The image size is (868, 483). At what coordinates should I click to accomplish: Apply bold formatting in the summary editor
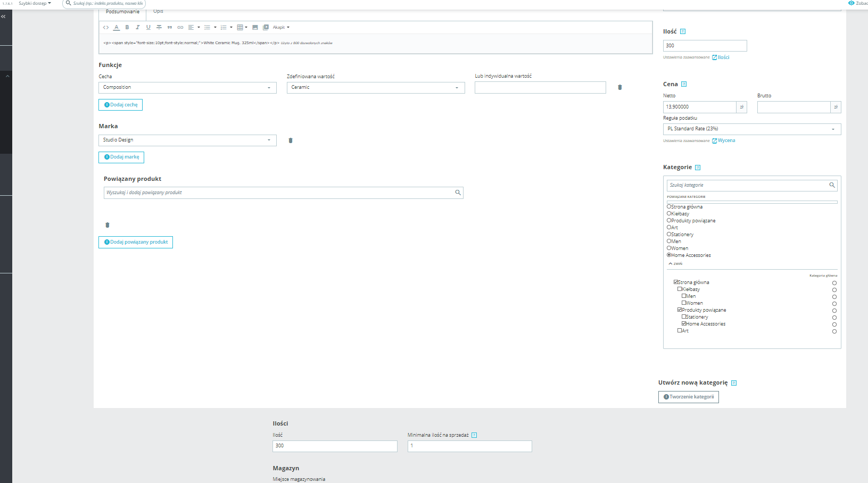point(127,28)
